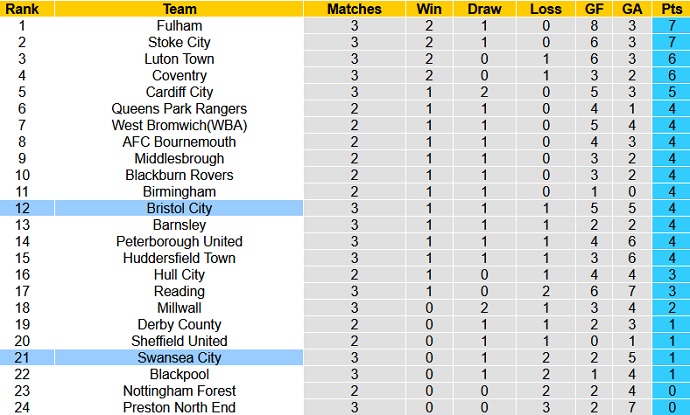Click Preston North End's points cell
The height and width of the screenshot is (415, 690).
coord(669,407)
